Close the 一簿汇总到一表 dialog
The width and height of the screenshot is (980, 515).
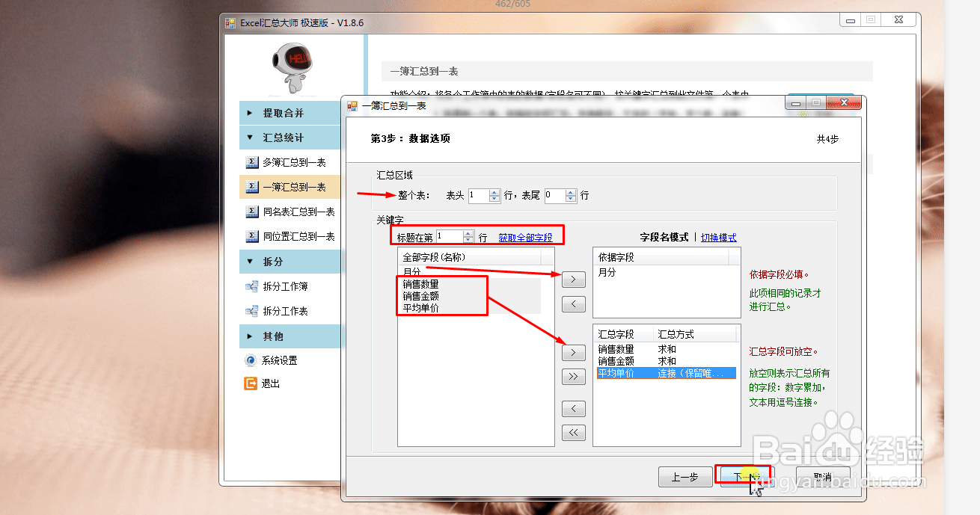pos(843,102)
